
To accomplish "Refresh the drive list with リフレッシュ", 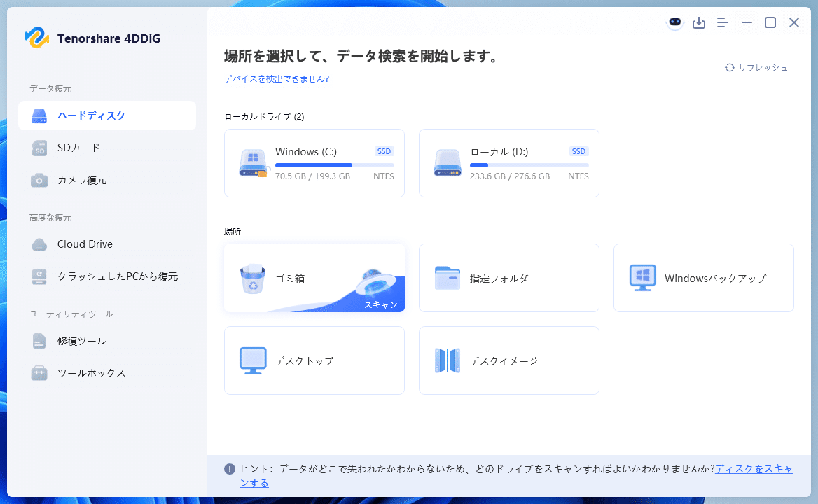I will 762,67.
